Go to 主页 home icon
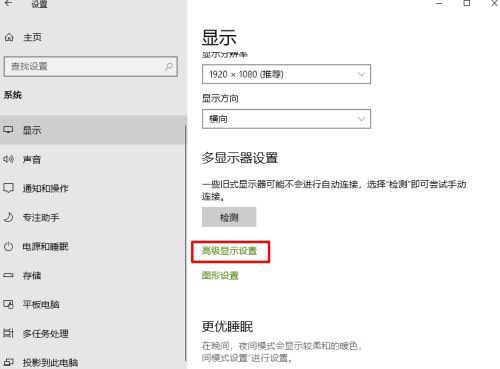Screen dimensions: 500x369 [x=9, y=37]
